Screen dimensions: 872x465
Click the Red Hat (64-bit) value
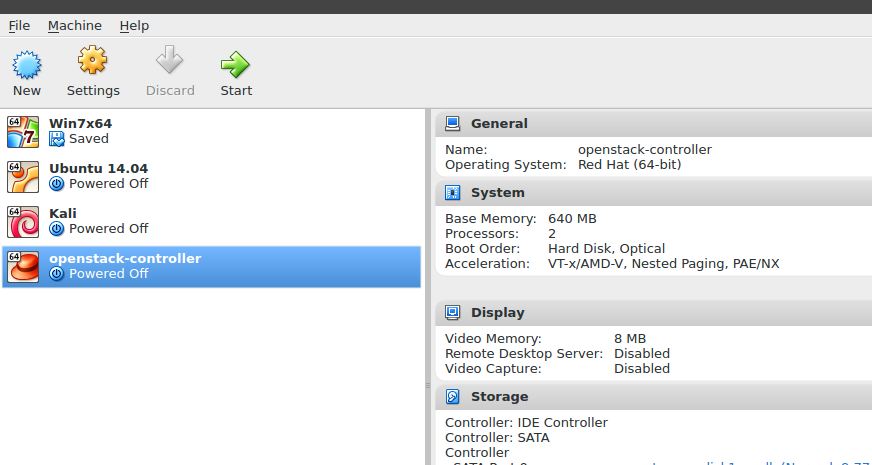[630, 165]
